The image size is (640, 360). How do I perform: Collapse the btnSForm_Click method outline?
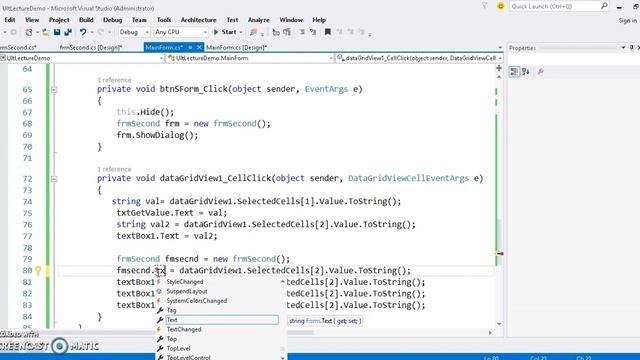coord(54,89)
